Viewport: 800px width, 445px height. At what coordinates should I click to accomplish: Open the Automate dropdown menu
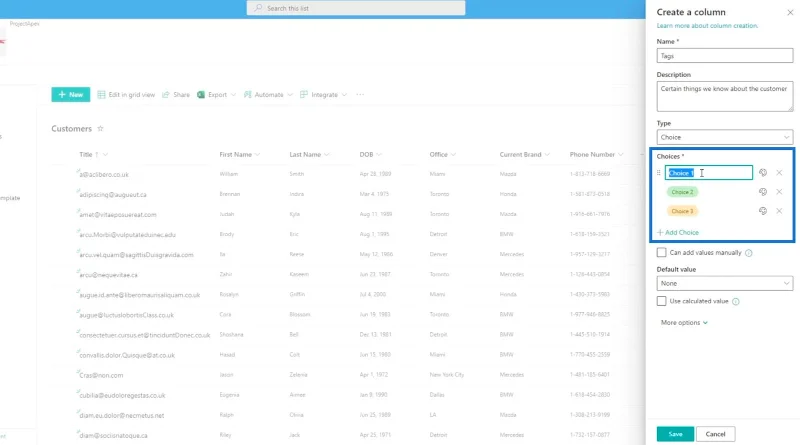pyautogui.click(x=268, y=94)
